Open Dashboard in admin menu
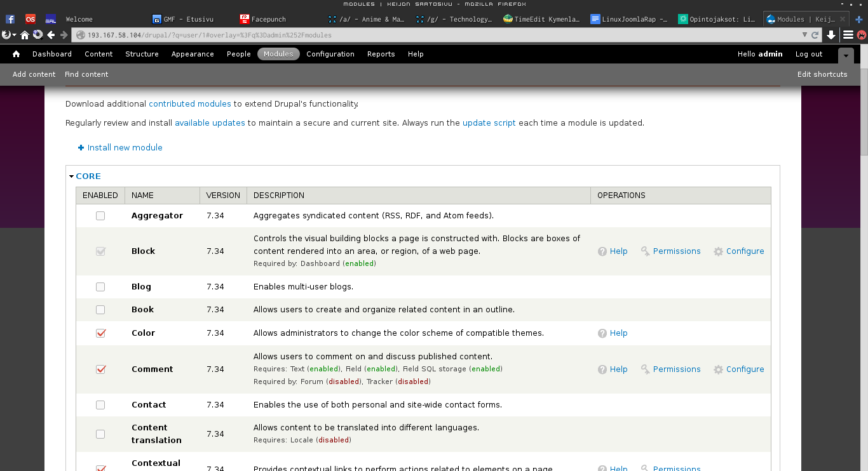The height and width of the screenshot is (471, 868). tap(52, 54)
